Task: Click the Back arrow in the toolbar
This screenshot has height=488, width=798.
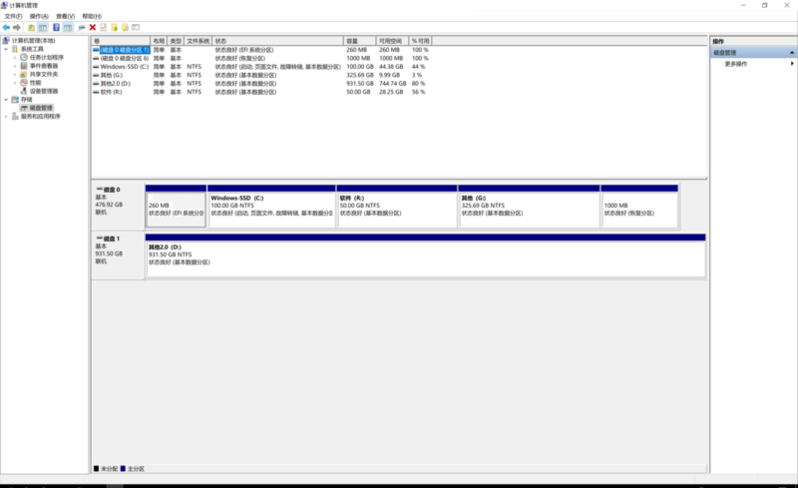Action: click(x=6, y=27)
